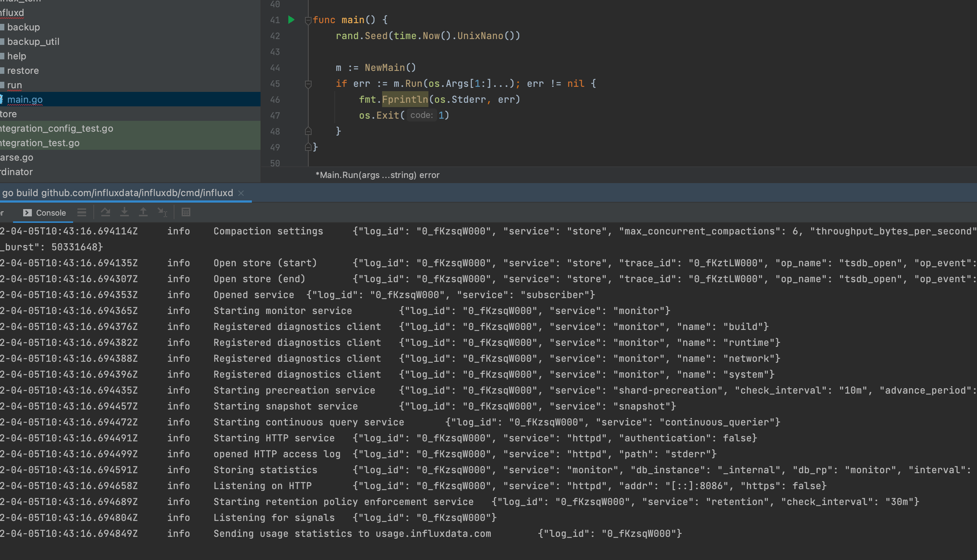
Task: Click the folder icon beside the restore package
Action: (x=3, y=71)
